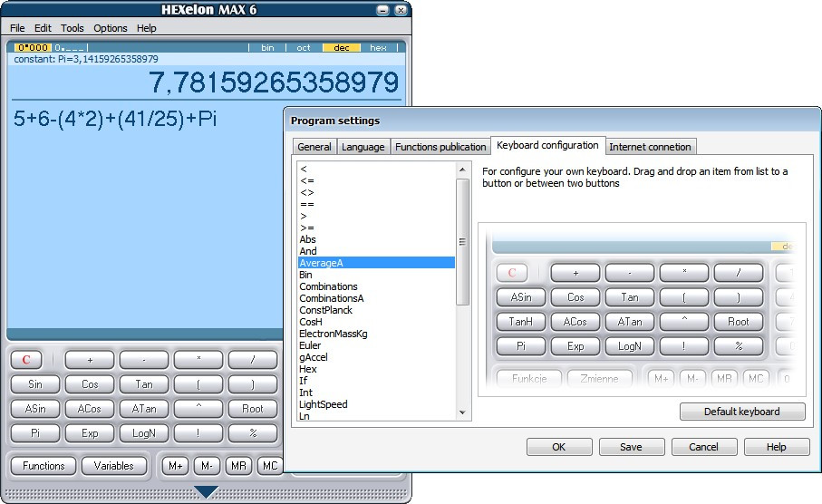Cancel the Program settings dialog

703,447
